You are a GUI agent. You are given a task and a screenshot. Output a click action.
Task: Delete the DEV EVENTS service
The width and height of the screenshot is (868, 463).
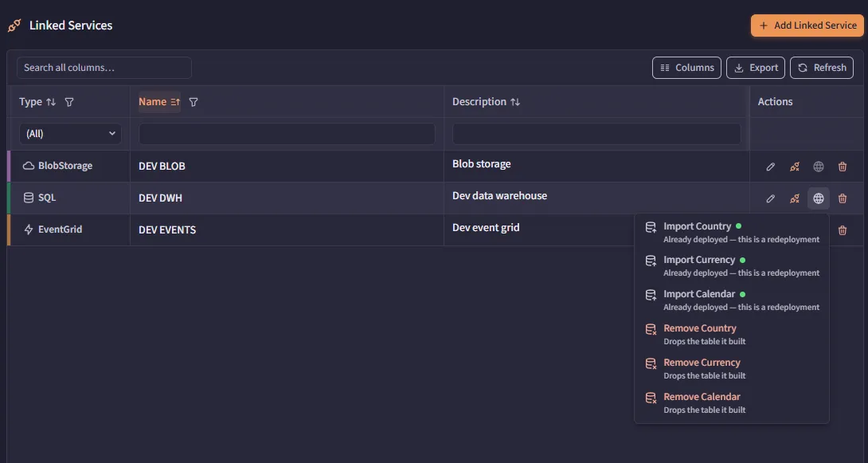point(843,230)
